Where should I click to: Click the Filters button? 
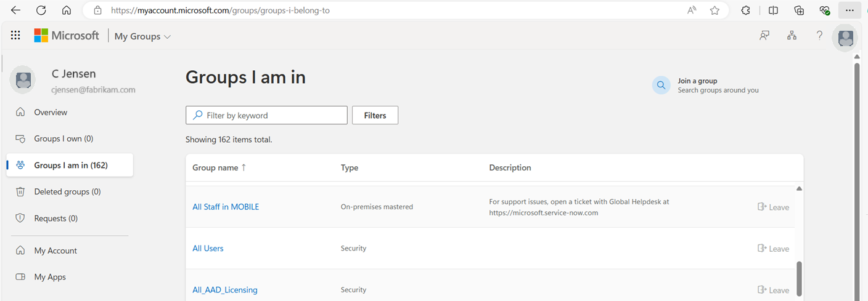pyautogui.click(x=375, y=115)
